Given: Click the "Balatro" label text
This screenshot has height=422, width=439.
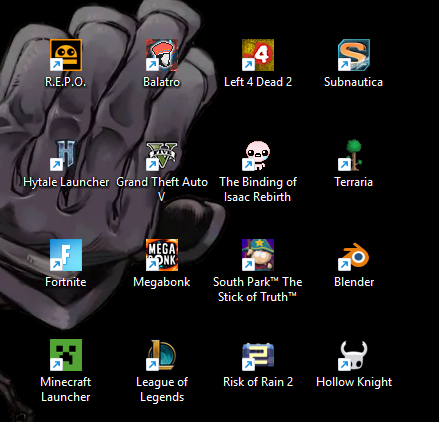Looking at the screenshot, I should 162,82.
